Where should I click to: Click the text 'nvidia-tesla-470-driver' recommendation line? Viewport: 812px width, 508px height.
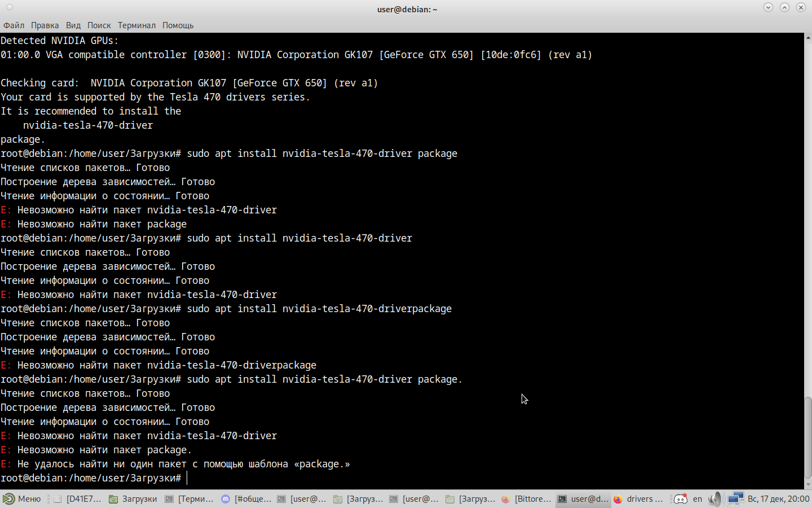coord(88,125)
